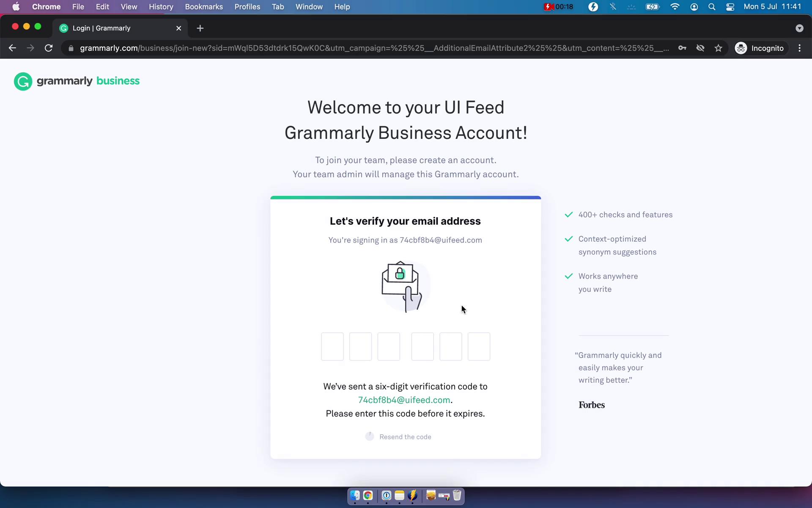Click the lightning bolt menu bar icon
This screenshot has width=812, height=508.
point(593,7)
